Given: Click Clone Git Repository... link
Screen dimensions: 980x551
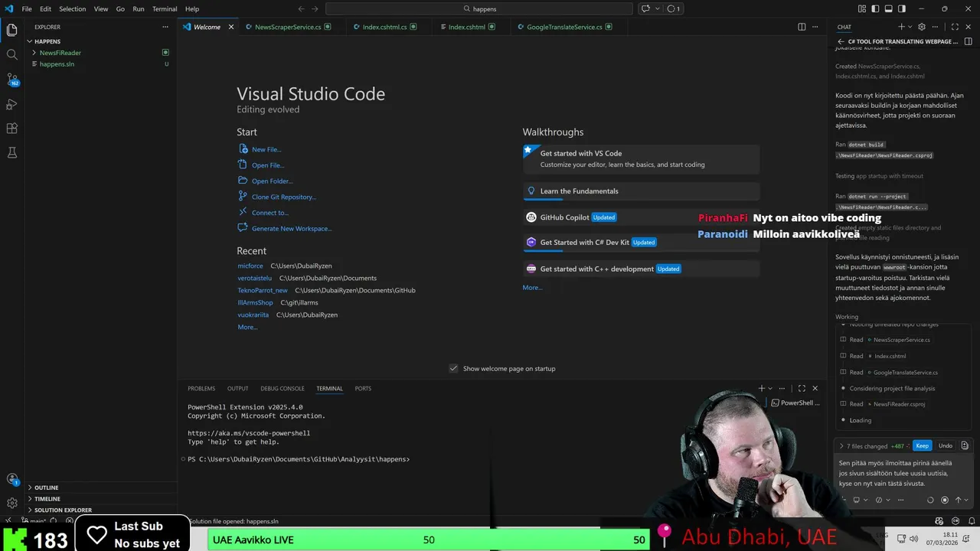Looking at the screenshot, I should [284, 197].
